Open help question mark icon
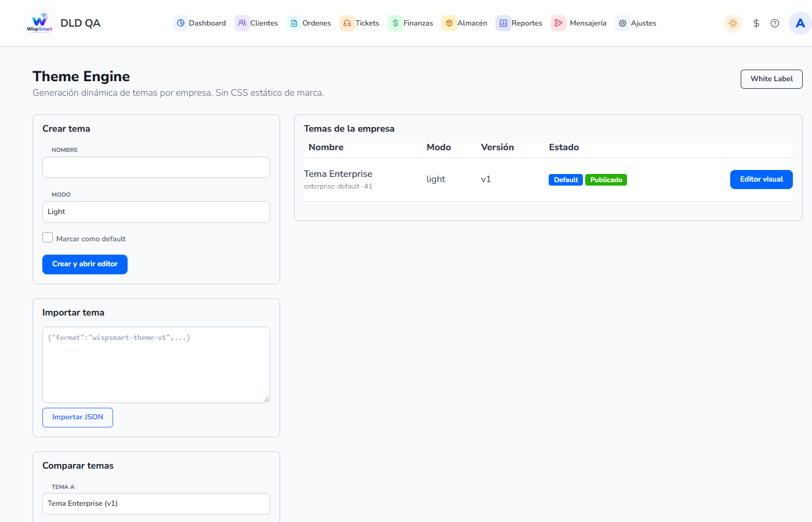The image size is (812, 522). pos(775,23)
